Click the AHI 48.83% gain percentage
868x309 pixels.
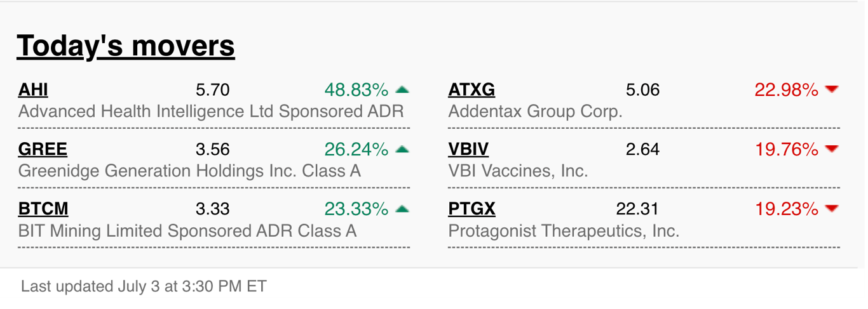click(x=356, y=90)
